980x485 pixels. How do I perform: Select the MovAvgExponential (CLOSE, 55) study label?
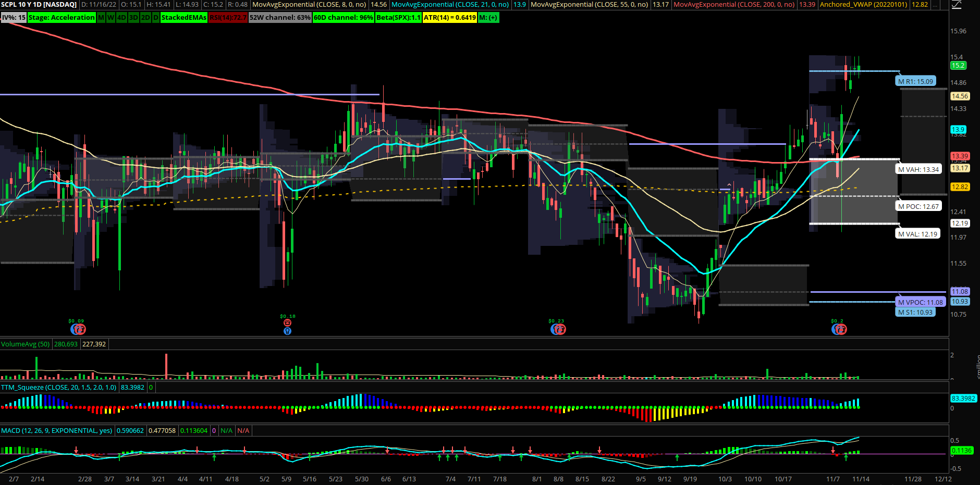point(589,4)
